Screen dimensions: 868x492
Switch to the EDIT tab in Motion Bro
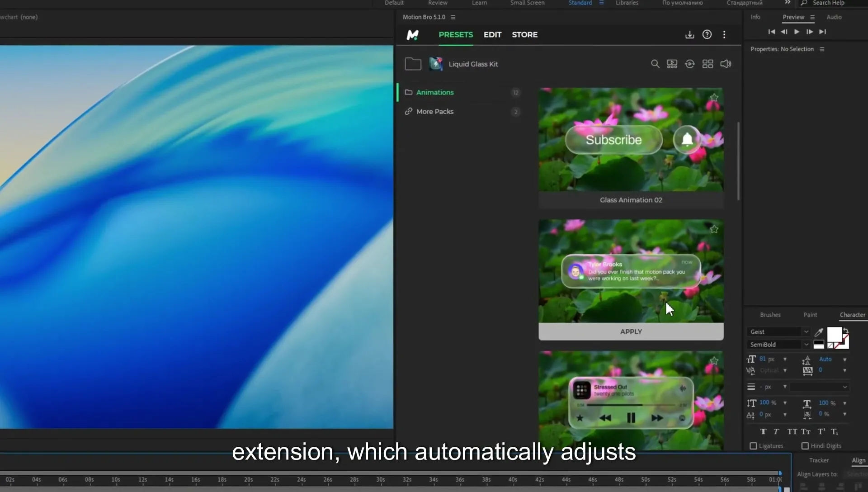tap(492, 35)
